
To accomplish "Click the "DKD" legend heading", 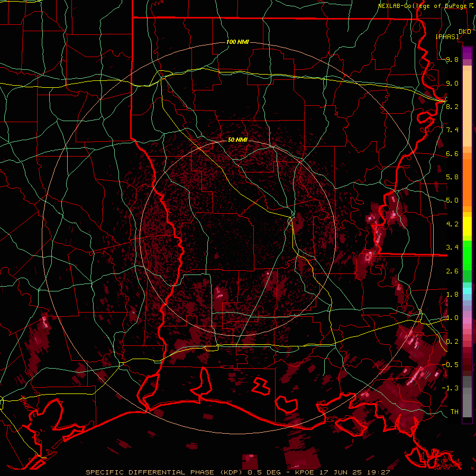I will coord(465,32).
